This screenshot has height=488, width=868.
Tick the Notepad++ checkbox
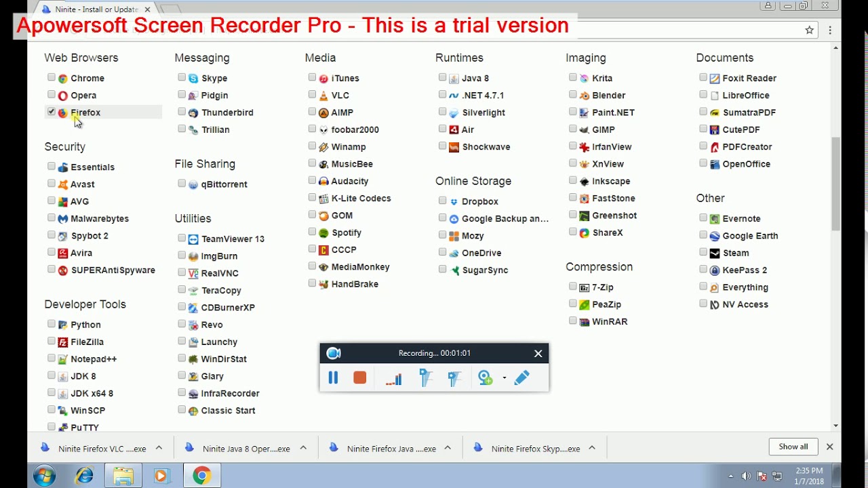pos(52,358)
